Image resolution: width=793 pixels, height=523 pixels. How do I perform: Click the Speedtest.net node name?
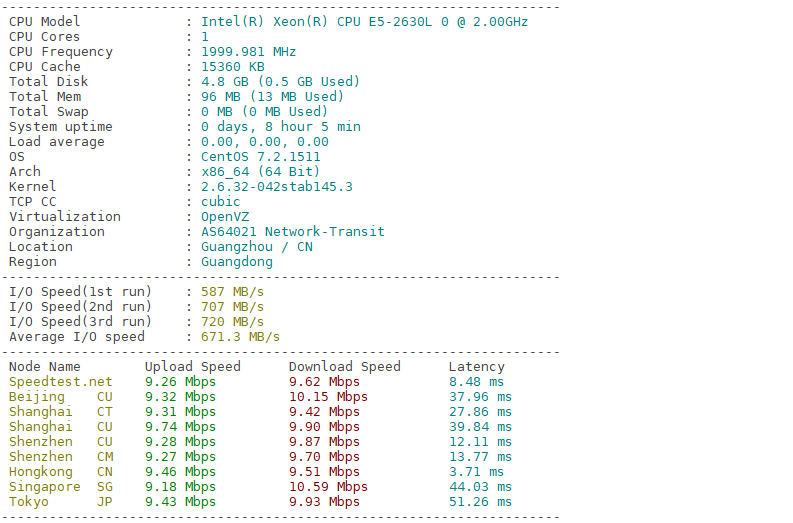(61, 382)
